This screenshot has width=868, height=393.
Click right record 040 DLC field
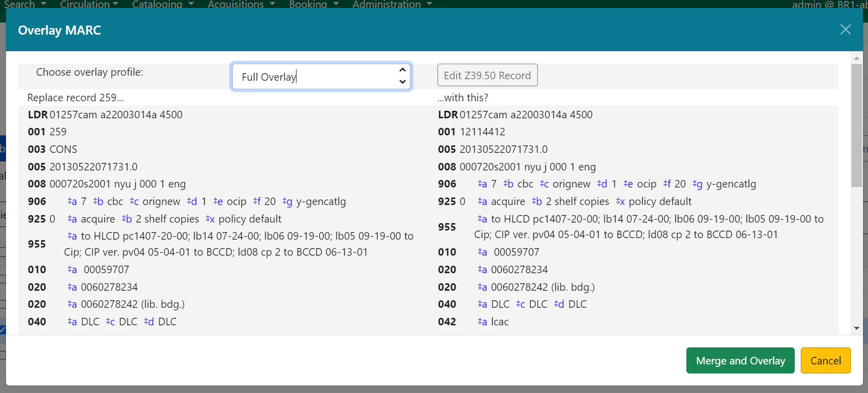[x=532, y=304]
